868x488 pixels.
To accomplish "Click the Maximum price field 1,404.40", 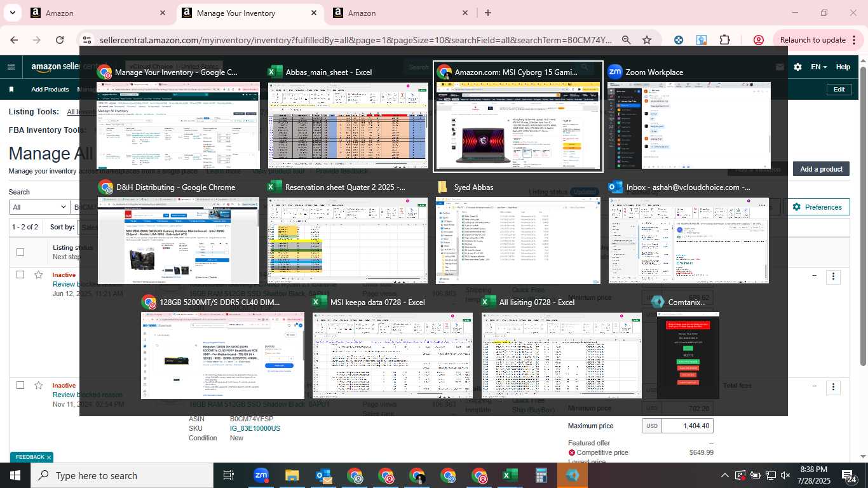I will point(687,426).
